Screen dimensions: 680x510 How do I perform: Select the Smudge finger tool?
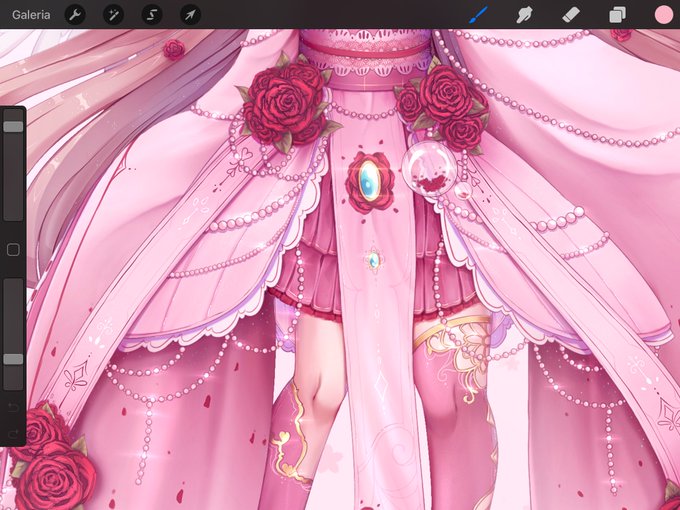524,15
